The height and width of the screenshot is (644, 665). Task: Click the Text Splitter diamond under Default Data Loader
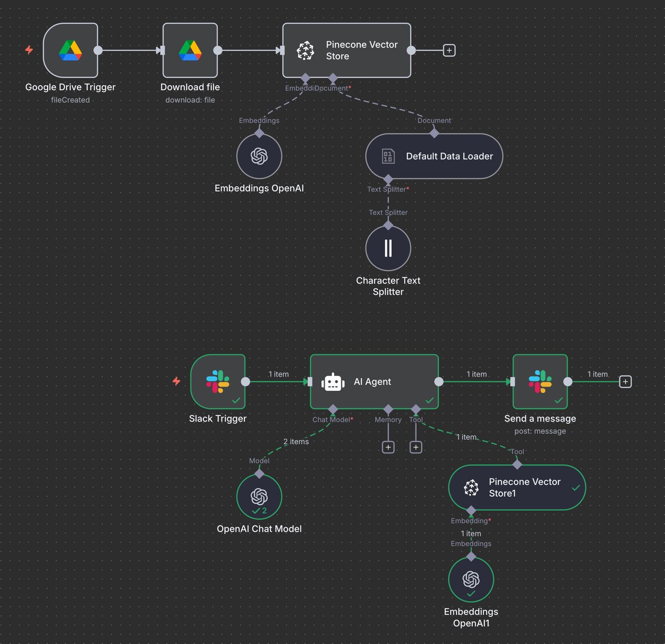(388, 179)
